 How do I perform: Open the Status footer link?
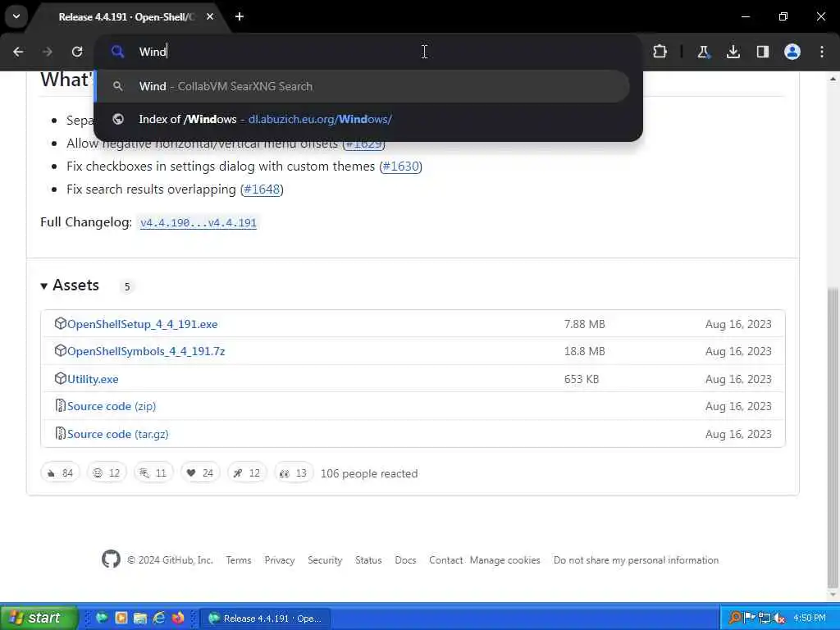coord(368,559)
